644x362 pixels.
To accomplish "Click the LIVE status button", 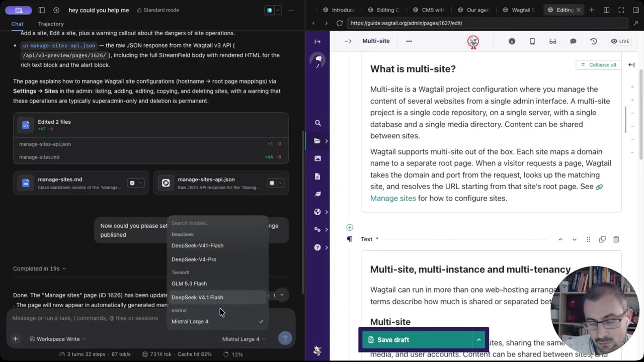I will [x=620, y=41].
